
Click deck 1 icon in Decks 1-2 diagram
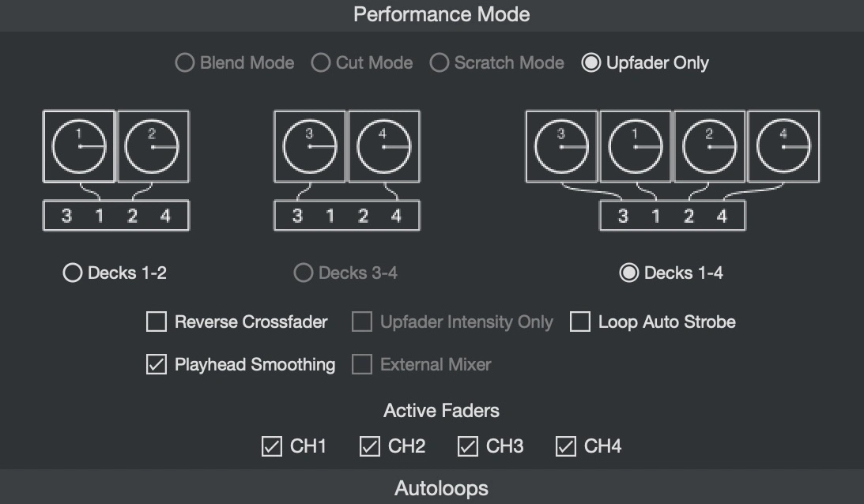pyautogui.click(x=79, y=147)
